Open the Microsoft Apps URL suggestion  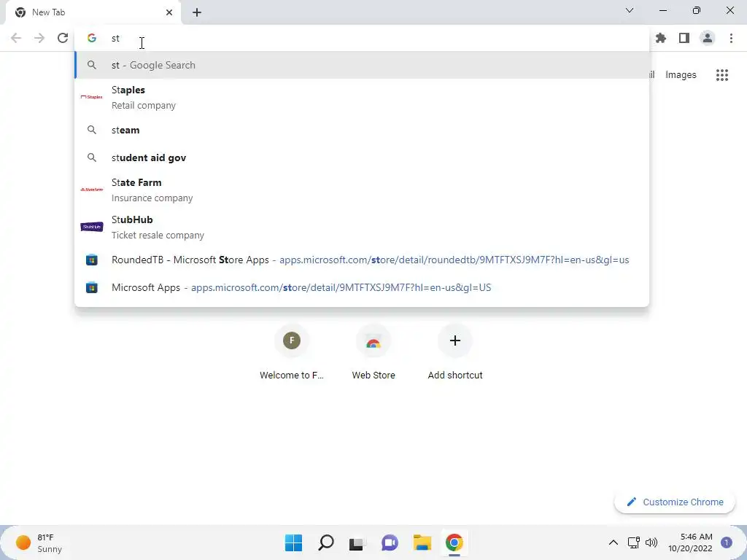(362, 287)
